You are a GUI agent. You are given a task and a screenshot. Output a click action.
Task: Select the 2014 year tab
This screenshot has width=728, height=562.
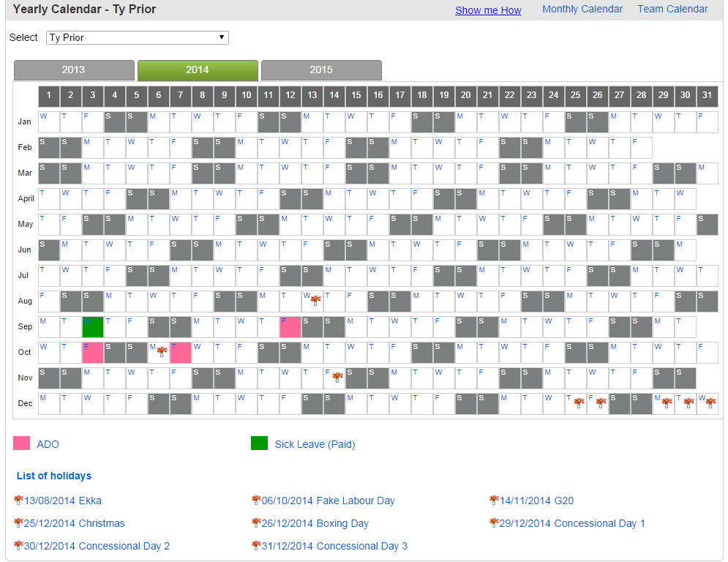(x=198, y=70)
